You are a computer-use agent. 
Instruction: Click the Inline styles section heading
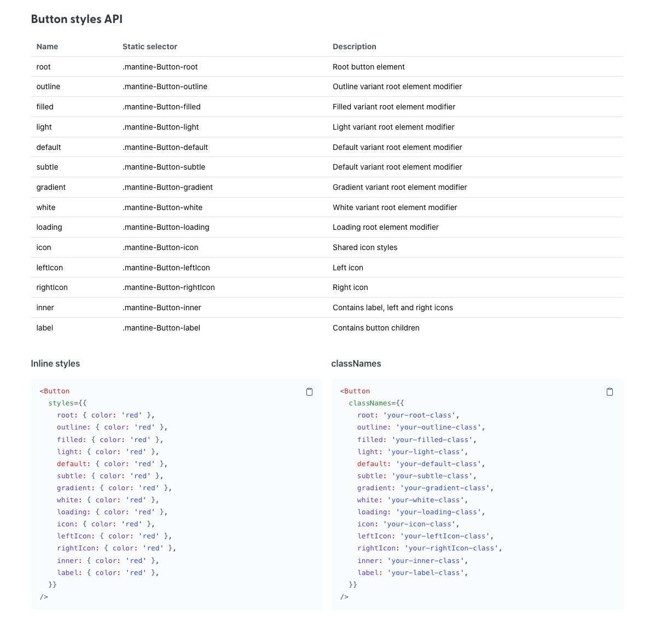[55, 363]
